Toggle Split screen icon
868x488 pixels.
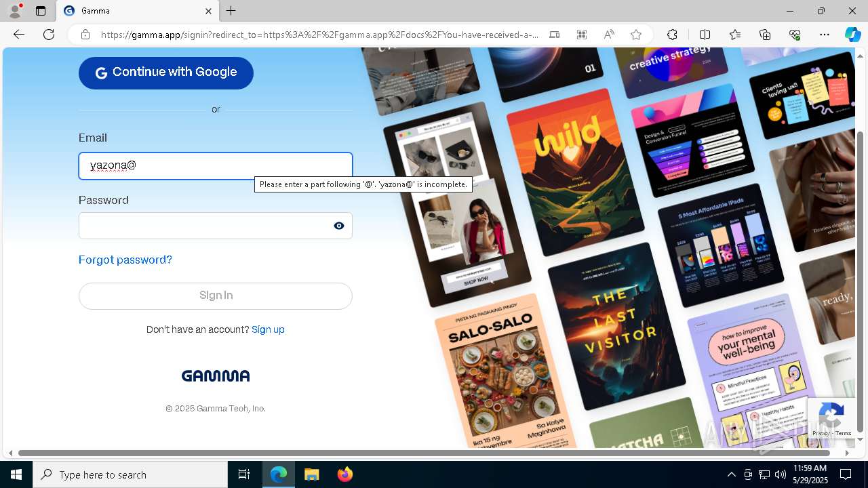(x=705, y=35)
